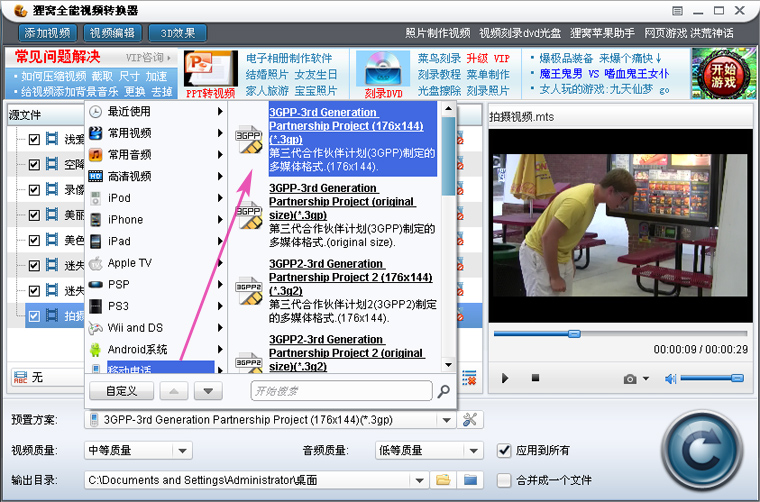Expand the Wii and DS submenu arrow
The height and width of the screenshot is (502, 760).
tap(220, 328)
